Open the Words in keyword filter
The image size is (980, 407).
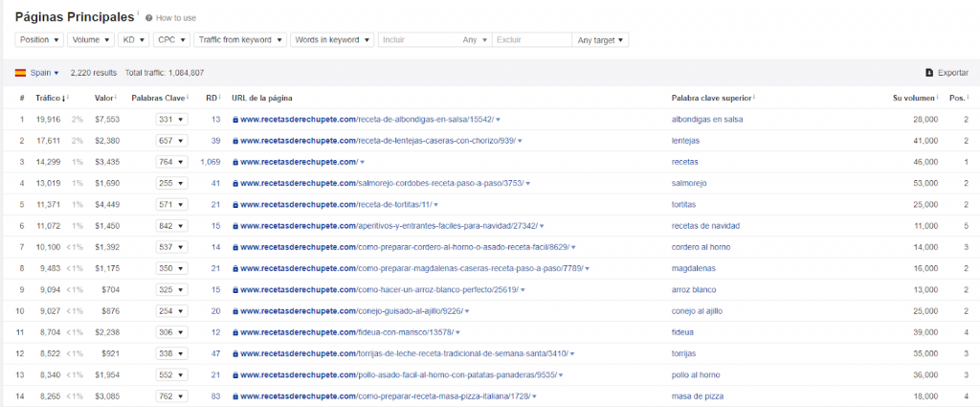332,40
